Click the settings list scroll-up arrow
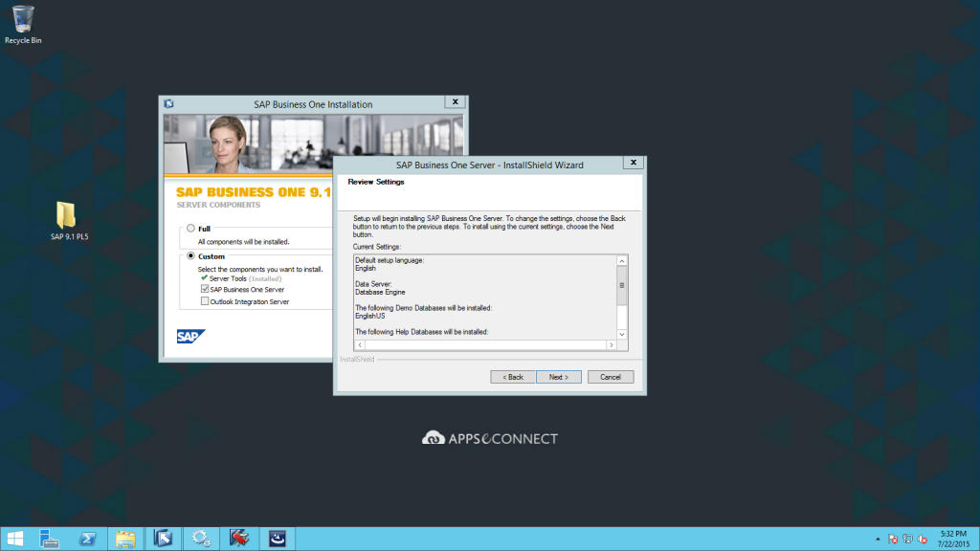This screenshot has height=551, width=980. 622,260
